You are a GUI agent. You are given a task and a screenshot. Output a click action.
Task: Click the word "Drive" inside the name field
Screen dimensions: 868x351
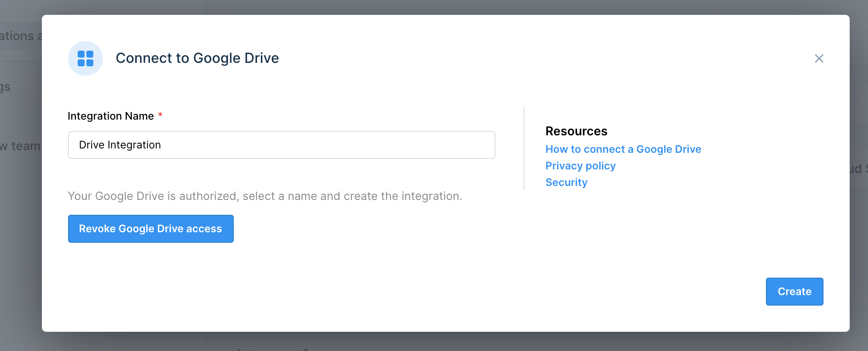pyautogui.click(x=92, y=145)
